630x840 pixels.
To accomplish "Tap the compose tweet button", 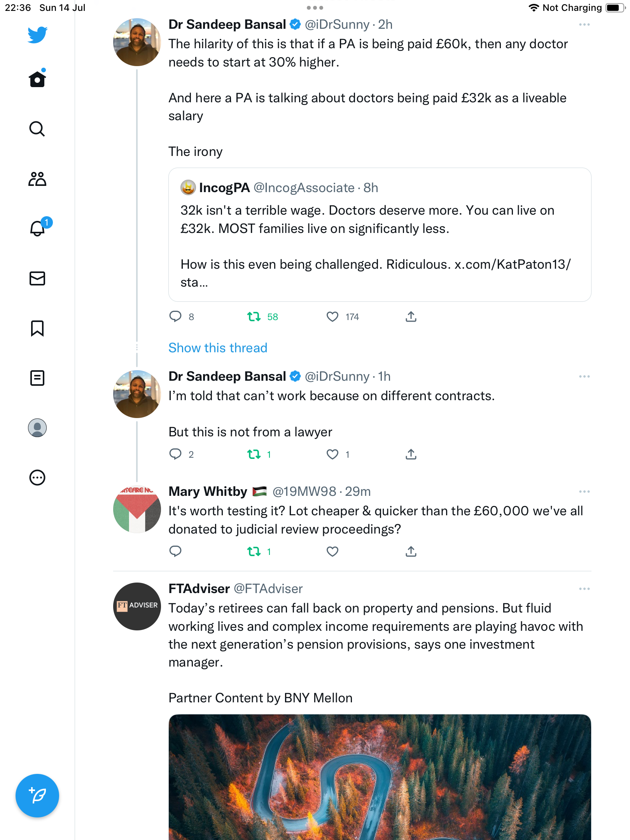I will (37, 796).
